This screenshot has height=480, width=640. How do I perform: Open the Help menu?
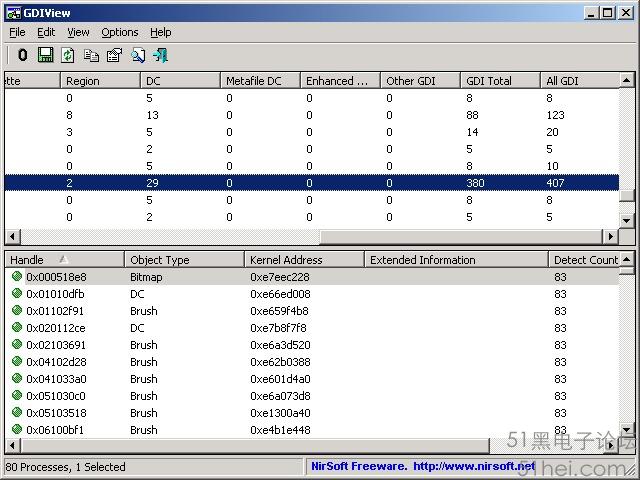pyautogui.click(x=160, y=32)
